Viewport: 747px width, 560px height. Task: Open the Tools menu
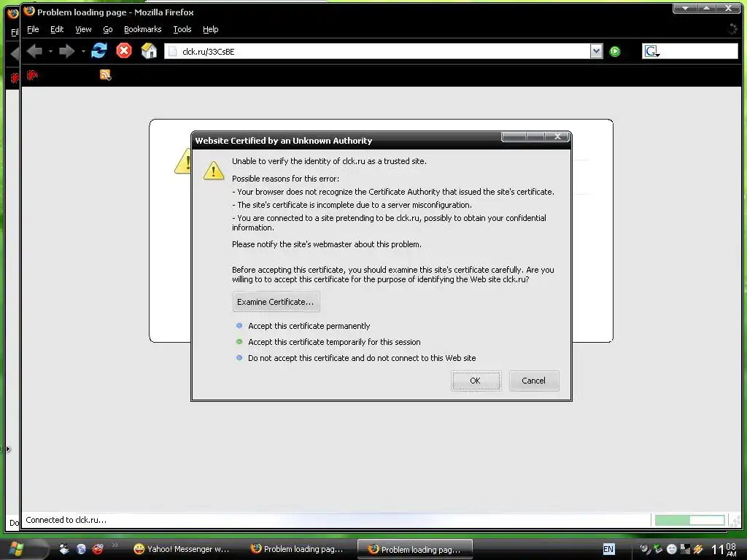(x=182, y=29)
